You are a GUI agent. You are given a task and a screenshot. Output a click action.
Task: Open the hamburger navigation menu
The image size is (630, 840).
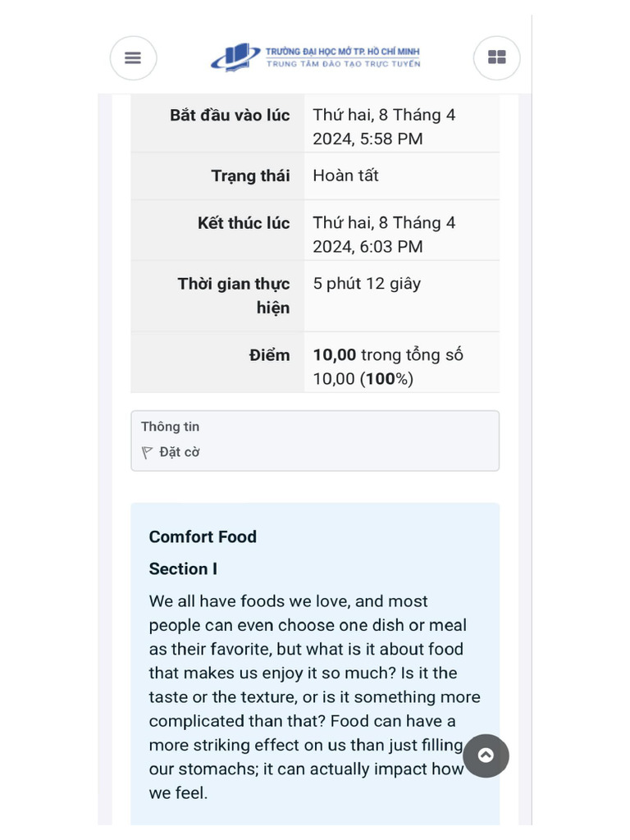pyautogui.click(x=133, y=57)
